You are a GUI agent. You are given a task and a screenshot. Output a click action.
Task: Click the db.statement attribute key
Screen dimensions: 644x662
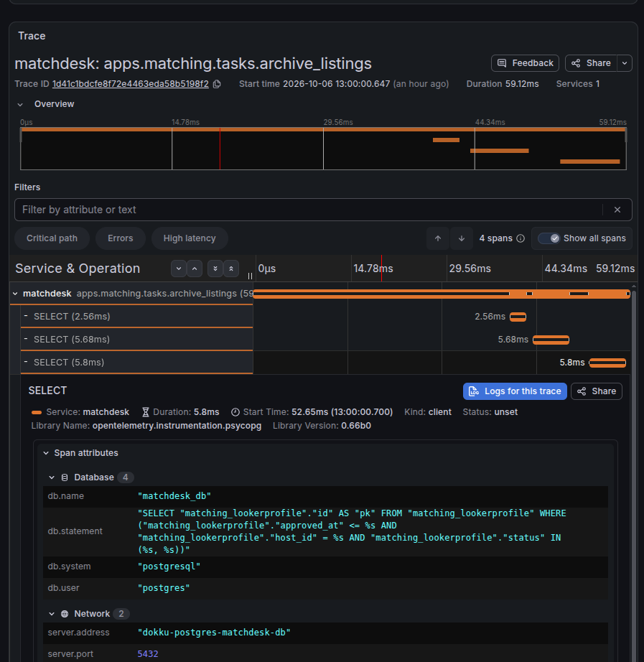click(x=75, y=531)
